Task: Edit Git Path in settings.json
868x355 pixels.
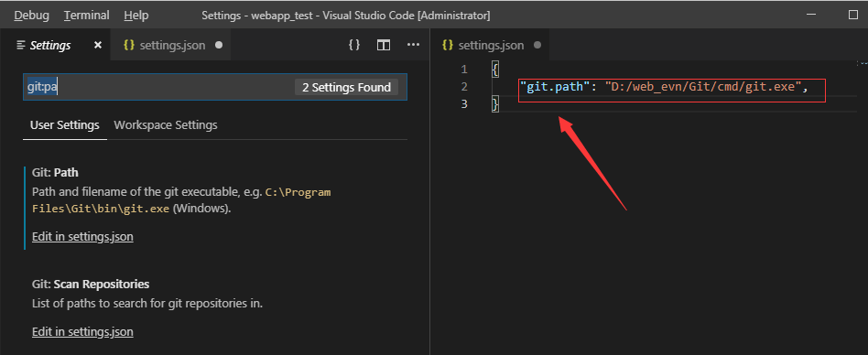Action: click(x=82, y=237)
